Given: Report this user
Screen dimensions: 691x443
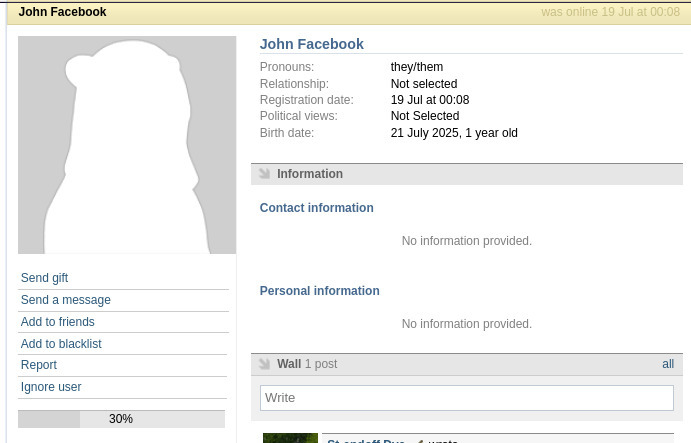Looking at the screenshot, I should (39, 365).
